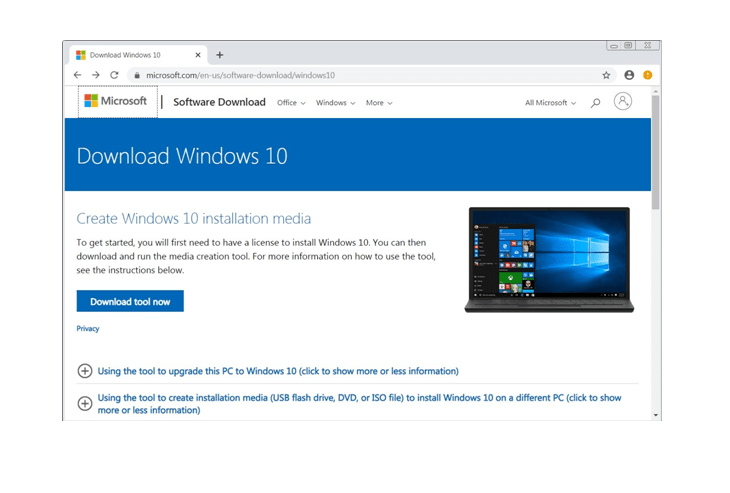Close the Download Windows 10 tab
730x493 pixels.
198,55
